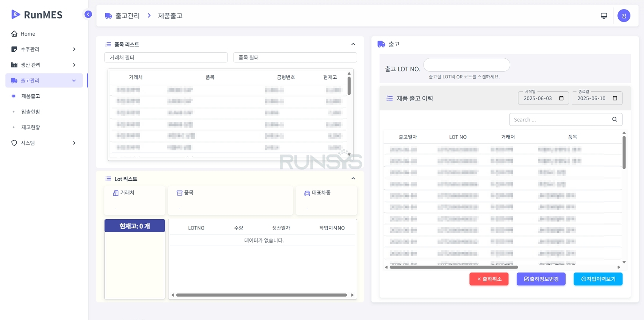Expand the 시스템 chevron arrow

74,143
